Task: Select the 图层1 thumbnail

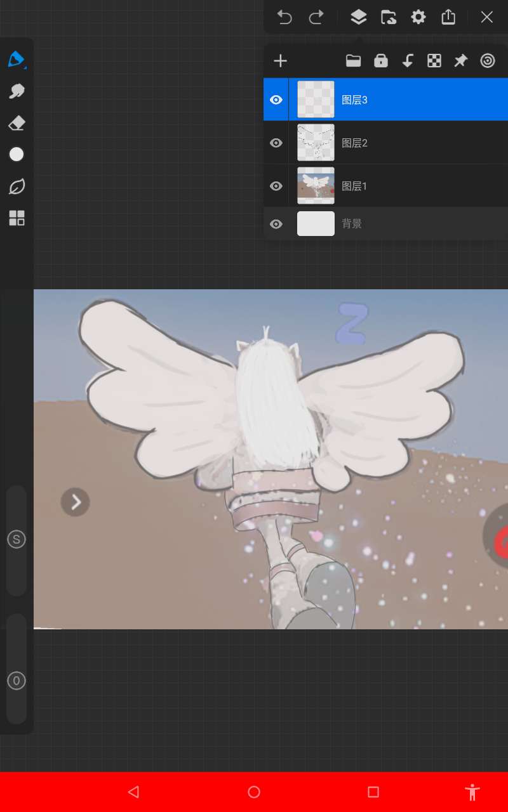Action: pos(316,186)
